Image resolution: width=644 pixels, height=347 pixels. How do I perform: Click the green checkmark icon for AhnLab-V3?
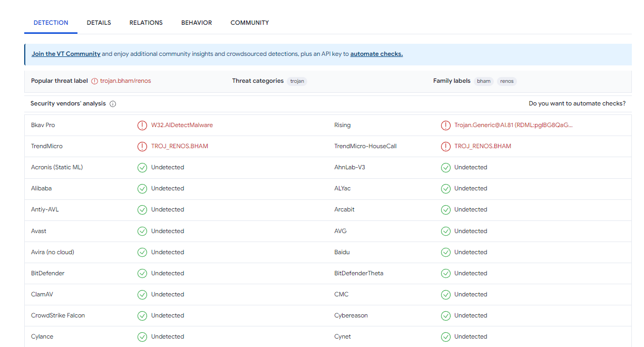(x=446, y=168)
